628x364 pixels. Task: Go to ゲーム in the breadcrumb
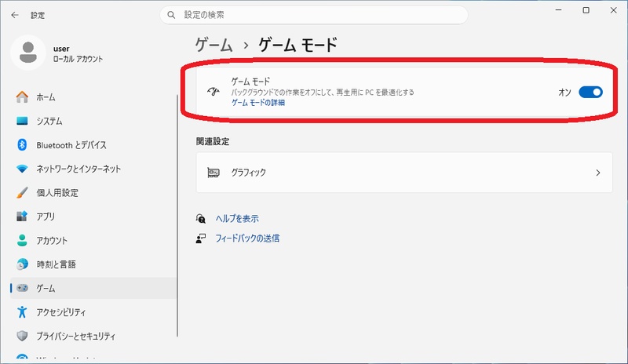214,45
